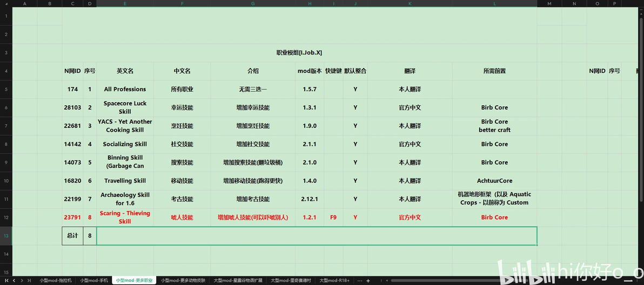Screen dimensions: 644x285
Task: Open the 大型mod-星露谷物语扩展 sheet tab
Action: coord(239,281)
